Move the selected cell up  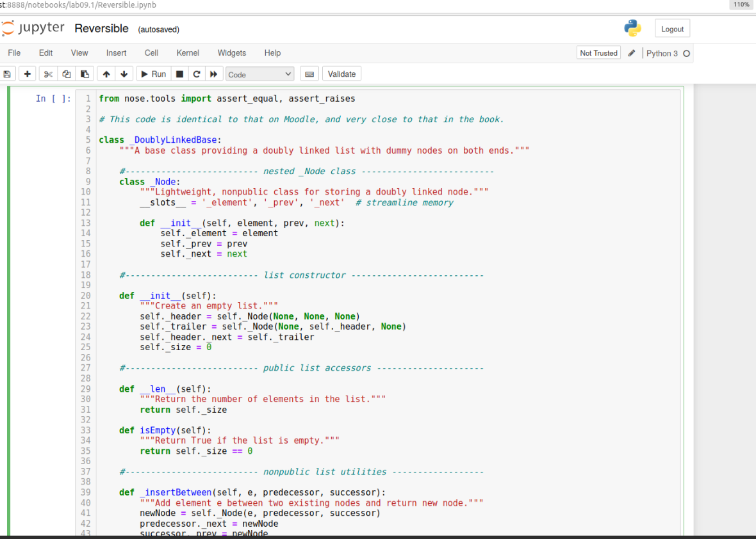[x=106, y=74]
